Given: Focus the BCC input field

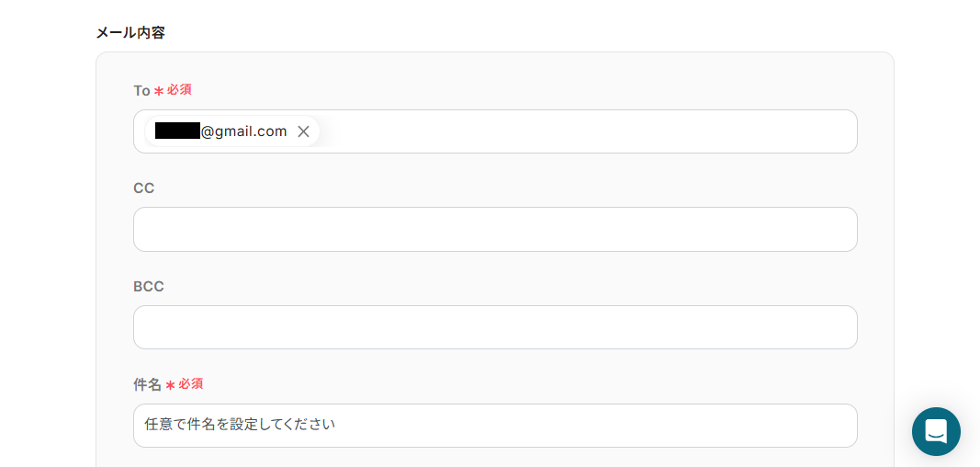Looking at the screenshot, I should [495, 327].
